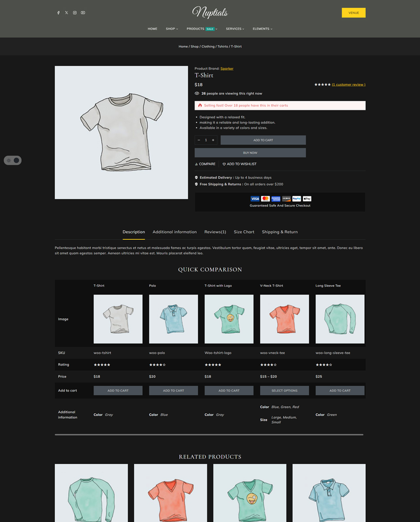420x522 pixels.
Task: Open the Facebook social icon
Action: pyautogui.click(x=58, y=13)
